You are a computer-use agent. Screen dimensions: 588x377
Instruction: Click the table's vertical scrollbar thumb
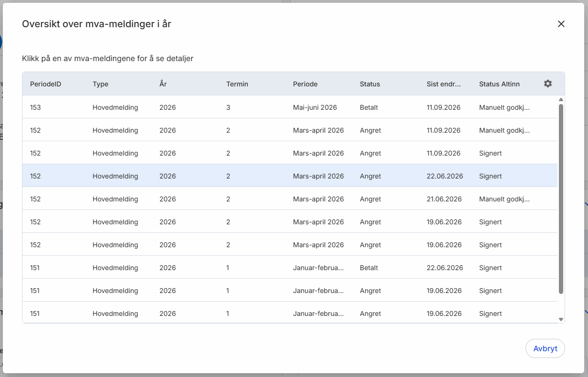point(561,199)
